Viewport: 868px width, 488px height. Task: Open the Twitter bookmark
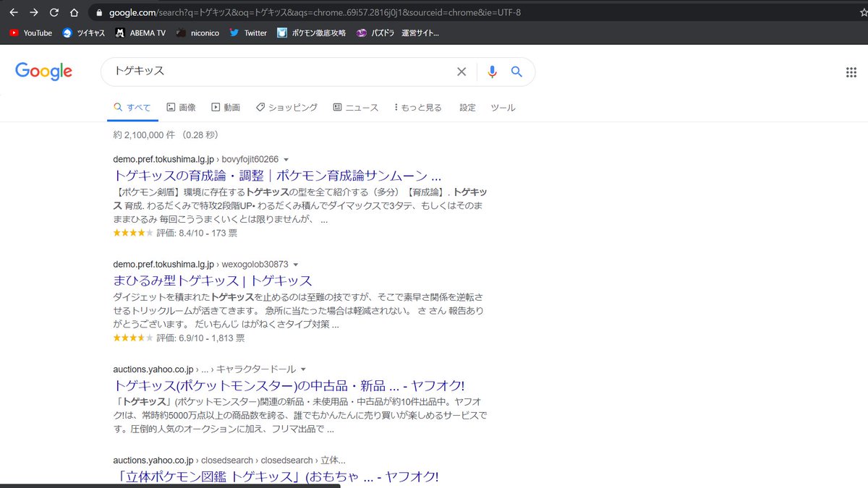coord(248,33)
